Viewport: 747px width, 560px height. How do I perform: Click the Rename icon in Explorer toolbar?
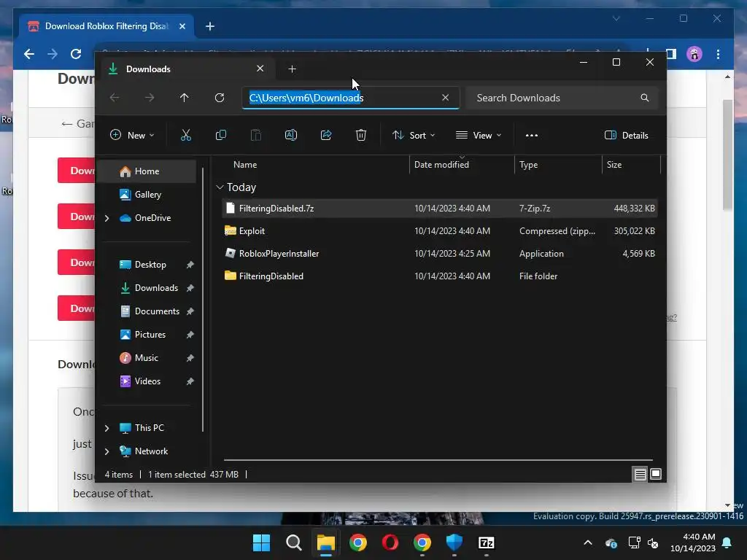point(290,135)
